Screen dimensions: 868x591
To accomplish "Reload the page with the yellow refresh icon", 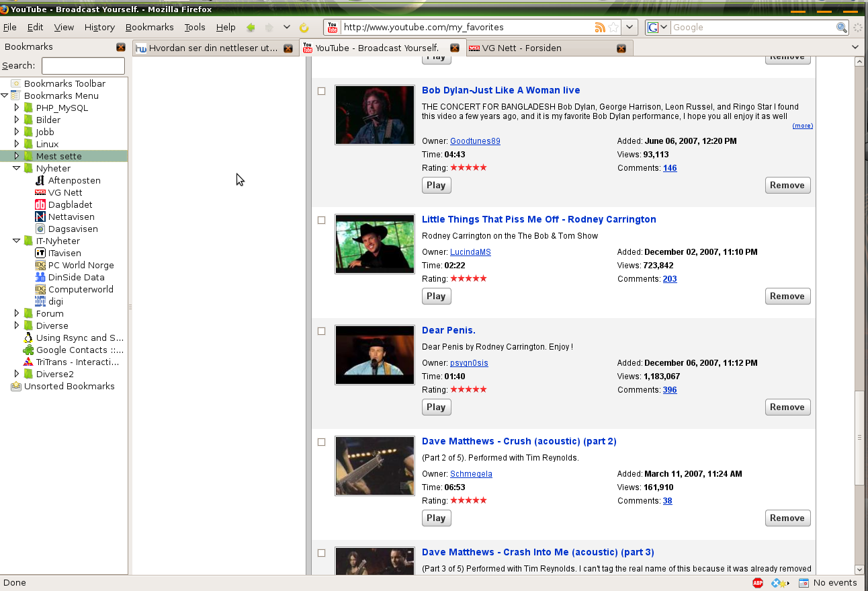I will point(304,28).
